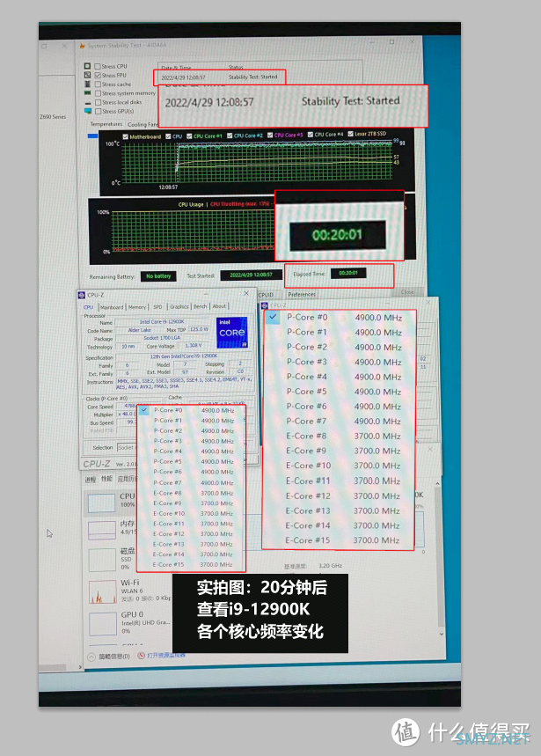The width and height of the screenshot is (541, 756).
Task: Select the 磁盘 SSD graph thumbnail
Action: click(102, 559)
